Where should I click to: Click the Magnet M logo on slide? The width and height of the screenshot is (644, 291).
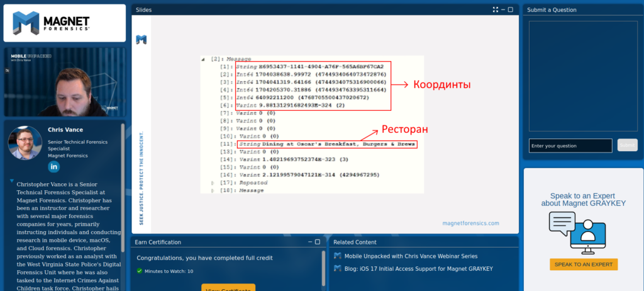(x=142, y=40)
